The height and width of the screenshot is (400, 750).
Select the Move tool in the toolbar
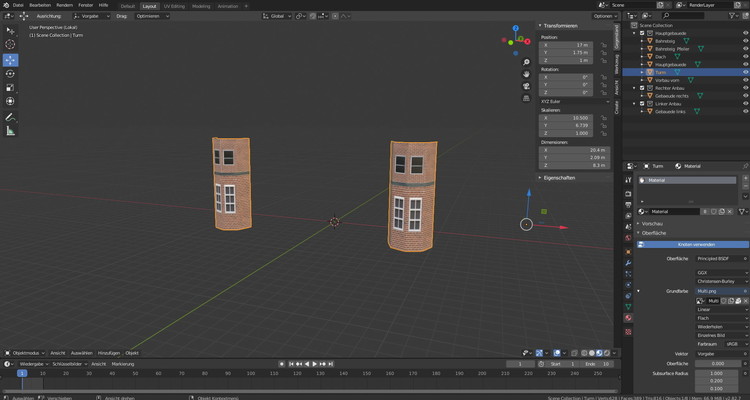(11, 60)
